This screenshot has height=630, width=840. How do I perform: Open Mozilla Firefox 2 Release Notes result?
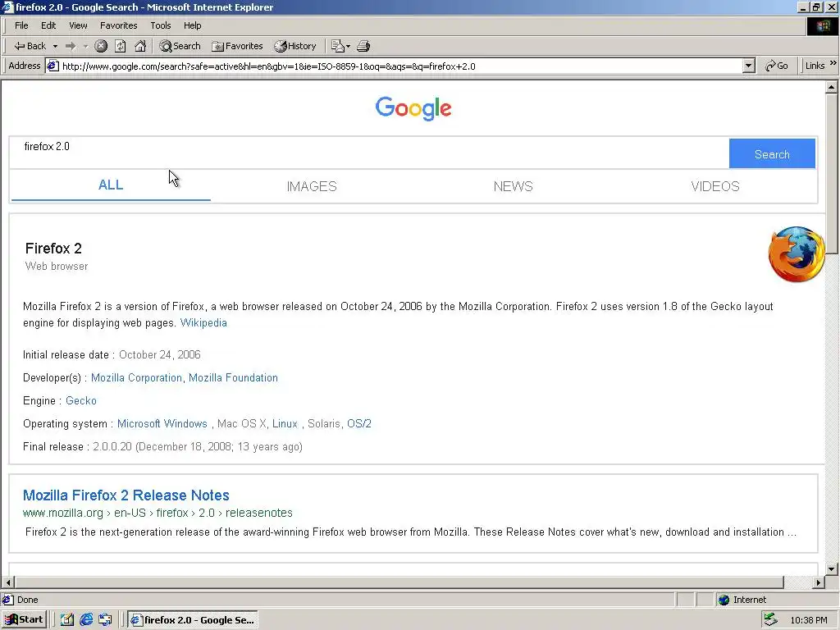(126, 495)
